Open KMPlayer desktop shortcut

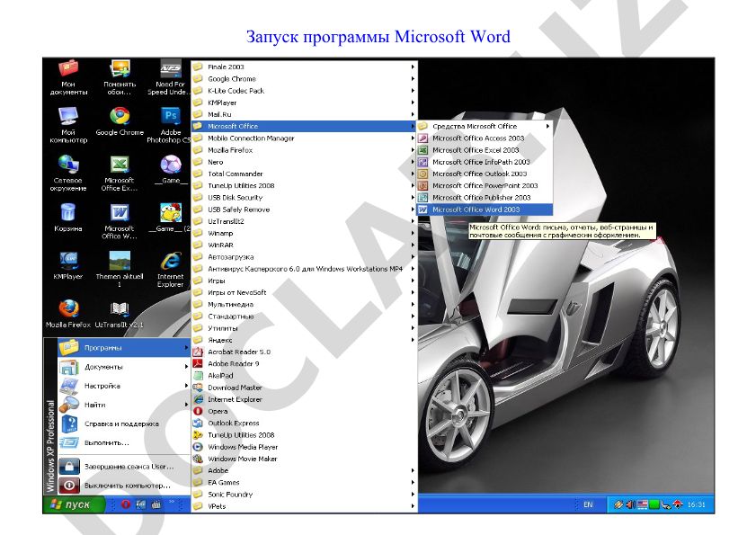[x=68, y=266]
